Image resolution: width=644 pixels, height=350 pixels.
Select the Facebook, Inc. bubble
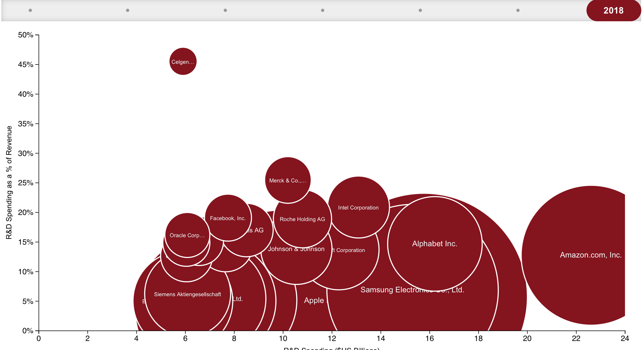pos(228,218)
